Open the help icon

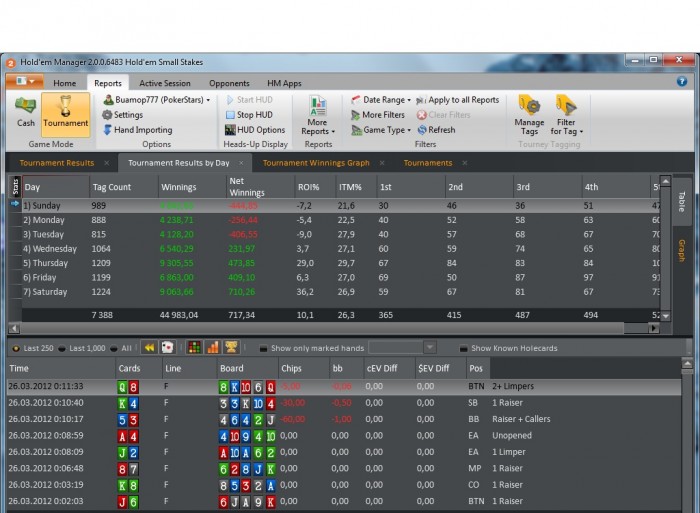coord(682,81)
